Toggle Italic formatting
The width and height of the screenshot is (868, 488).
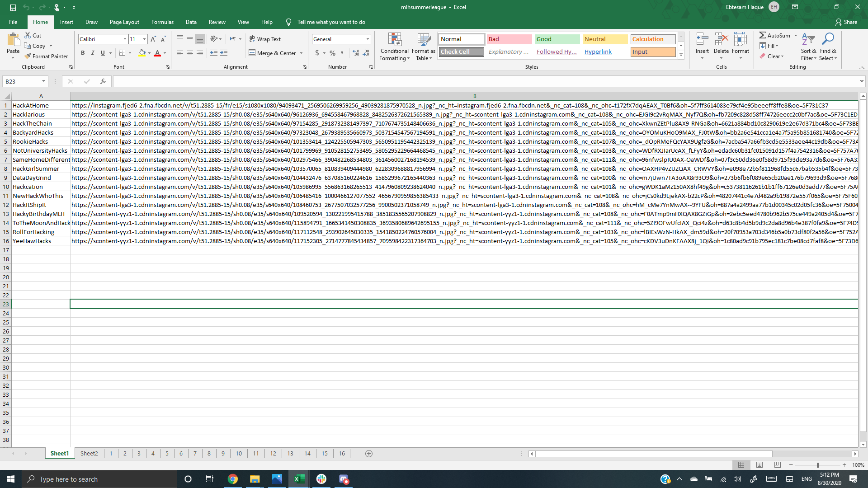(93, 53)
